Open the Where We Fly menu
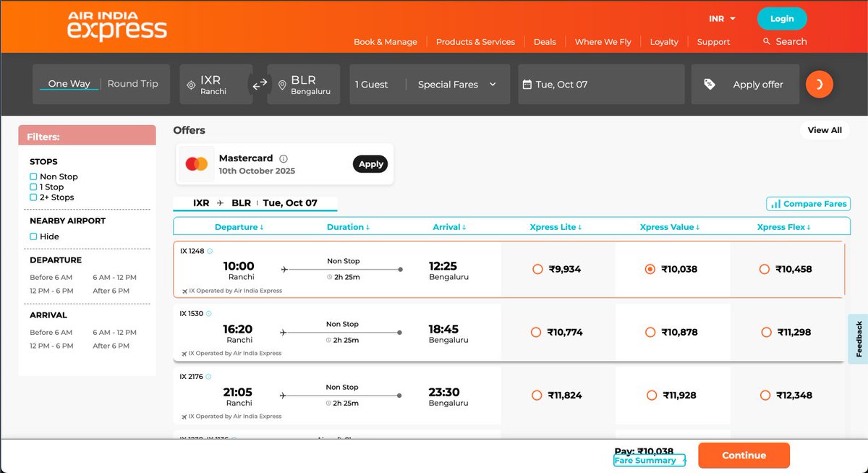 click(603, 42)
